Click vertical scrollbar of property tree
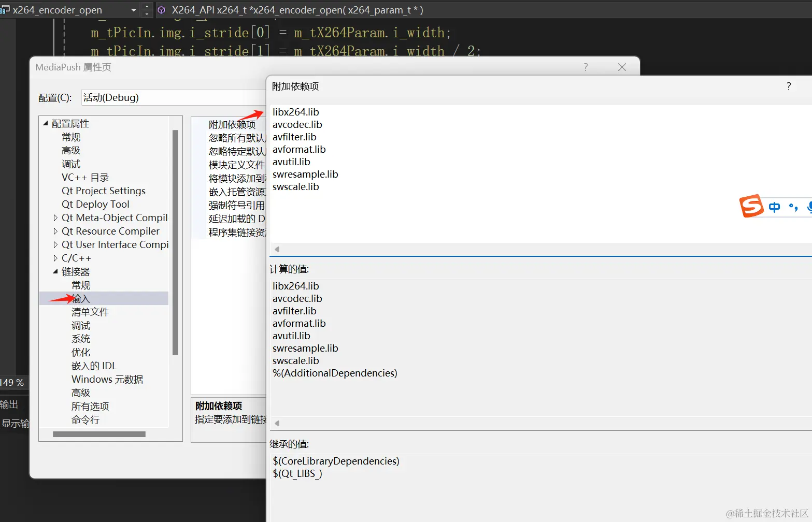 176,242
